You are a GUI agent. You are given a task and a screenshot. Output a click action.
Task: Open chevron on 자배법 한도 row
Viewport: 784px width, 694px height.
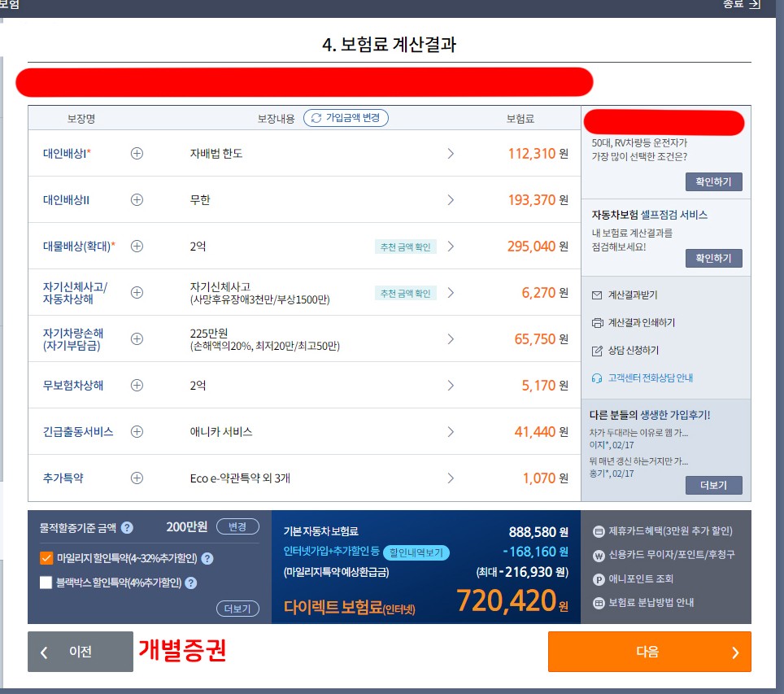pos(451,154)
